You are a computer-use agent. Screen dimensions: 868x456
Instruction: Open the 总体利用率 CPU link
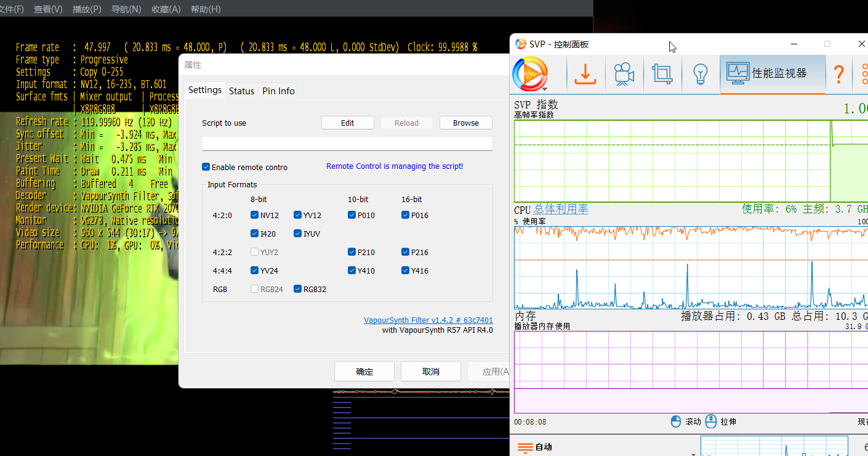point(561,209)
